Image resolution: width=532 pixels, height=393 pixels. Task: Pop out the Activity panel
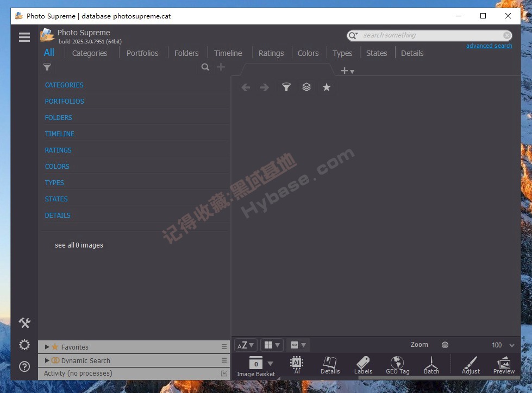[x=224, y=373]
